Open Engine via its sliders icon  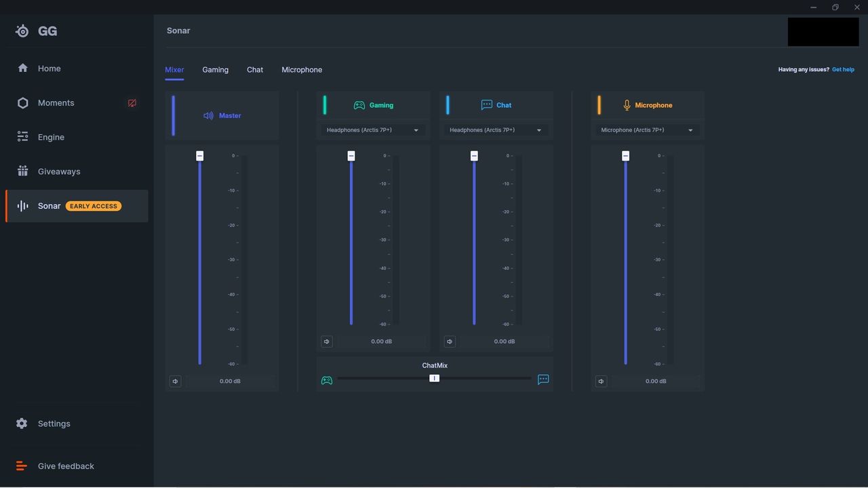pyautogui.click(x=22, y=137)
